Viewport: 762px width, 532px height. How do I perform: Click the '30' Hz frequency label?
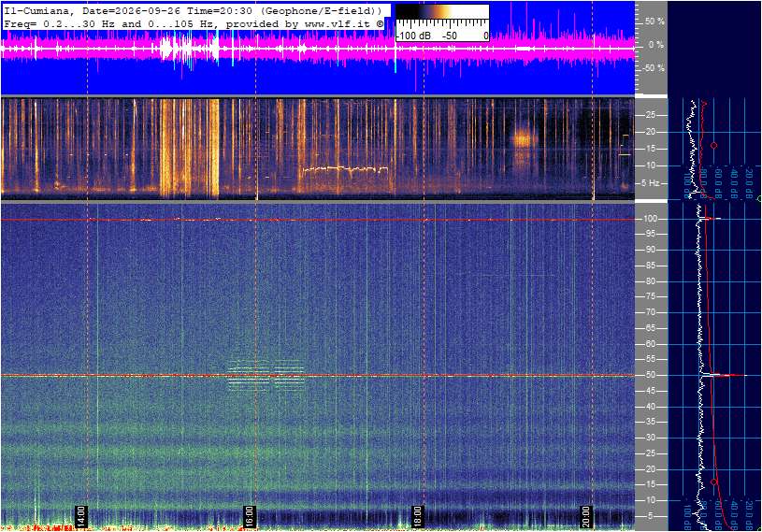[650, 438]
